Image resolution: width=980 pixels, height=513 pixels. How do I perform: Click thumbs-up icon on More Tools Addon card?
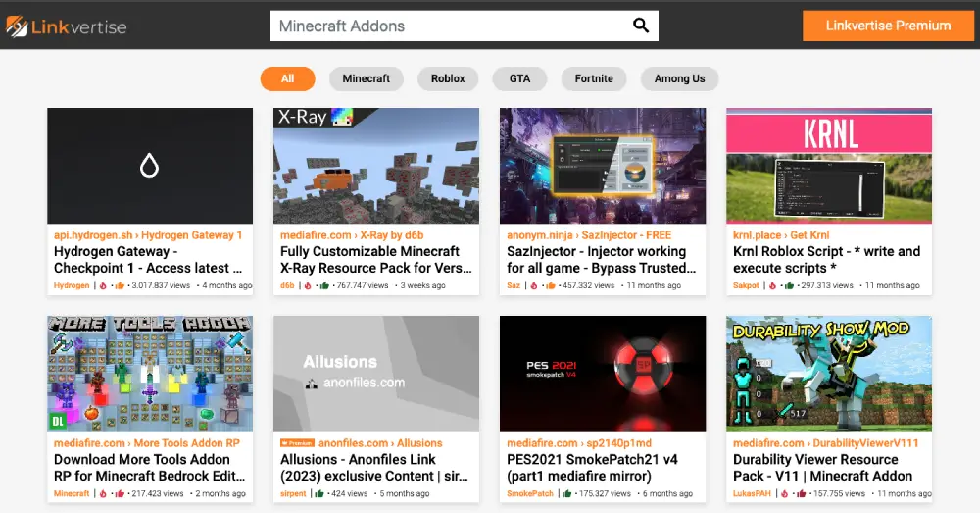click(x=120, y=494)
